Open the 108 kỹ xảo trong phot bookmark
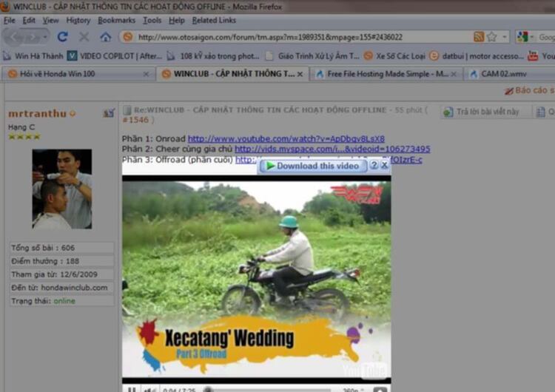 [x=213, y=56]
